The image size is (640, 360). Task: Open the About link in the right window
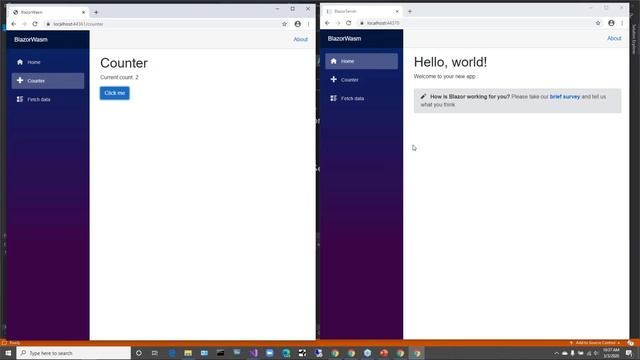coord(614,38)
